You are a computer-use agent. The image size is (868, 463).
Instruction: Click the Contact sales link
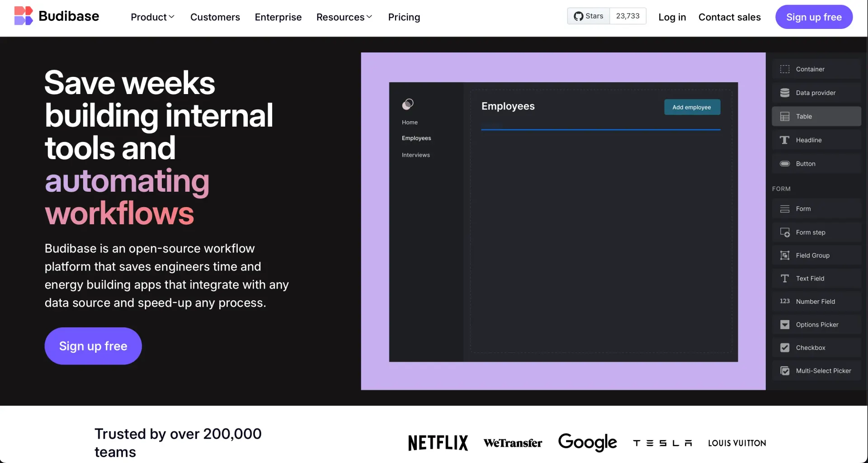[730, 17]
